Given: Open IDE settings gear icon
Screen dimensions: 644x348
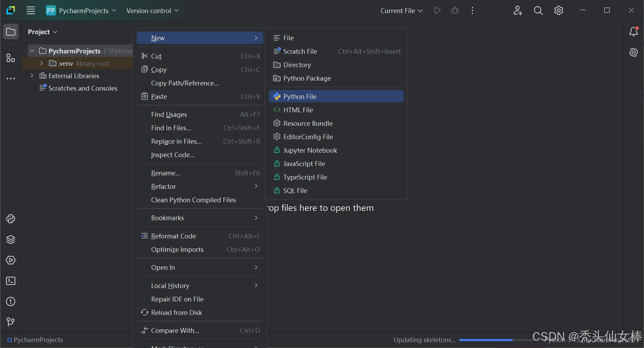Looking at the screenshot, I should [559, 10].
